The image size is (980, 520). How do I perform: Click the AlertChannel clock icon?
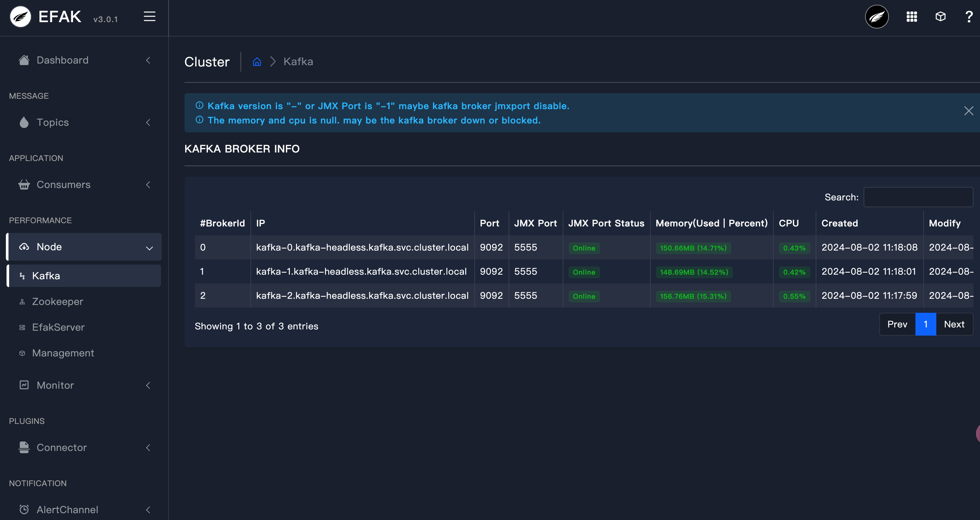(x=24, y=509)
